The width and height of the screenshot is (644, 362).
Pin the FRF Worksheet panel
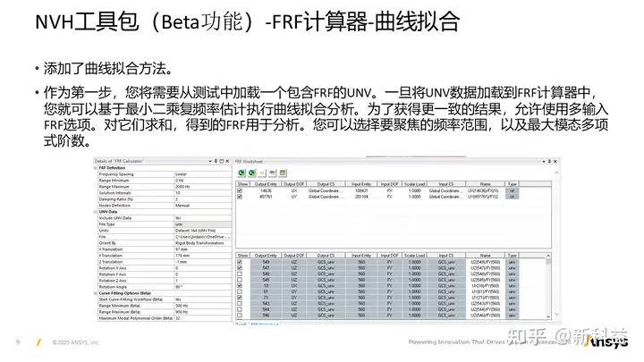[549, 161]
